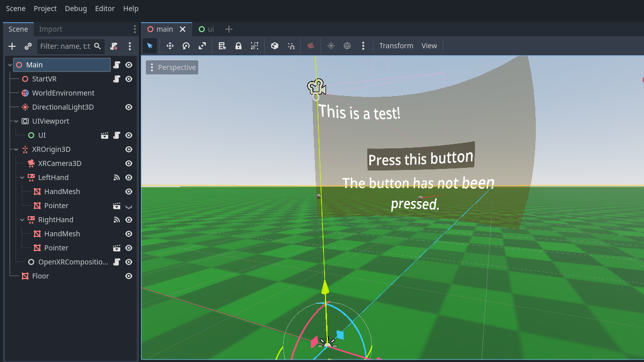Hide the XRCamera3D node

pos(129,163)
